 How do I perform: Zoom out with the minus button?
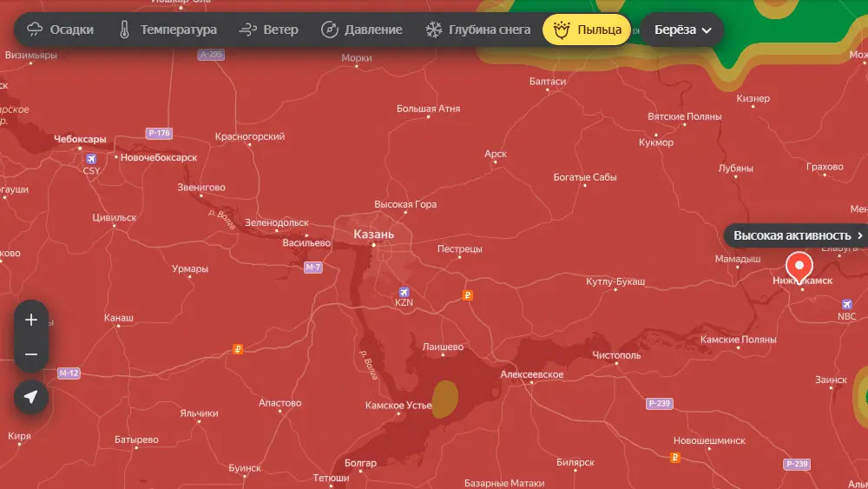[x=31, y=354]
